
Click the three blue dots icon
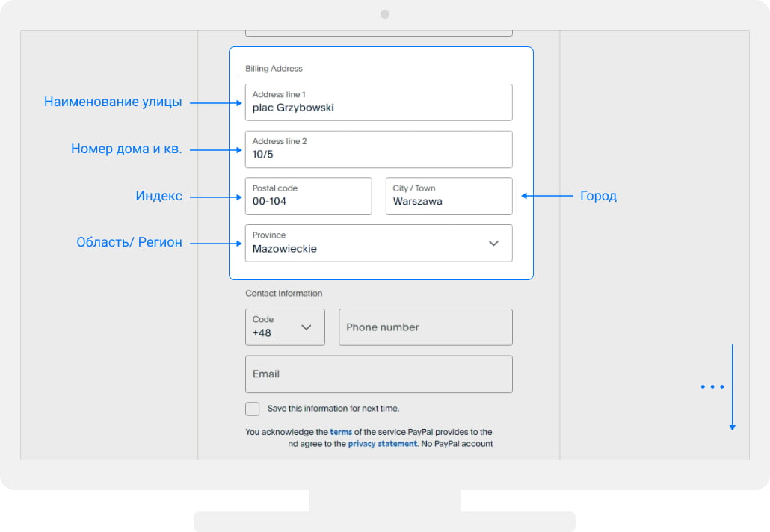click(x=712, y=386)
